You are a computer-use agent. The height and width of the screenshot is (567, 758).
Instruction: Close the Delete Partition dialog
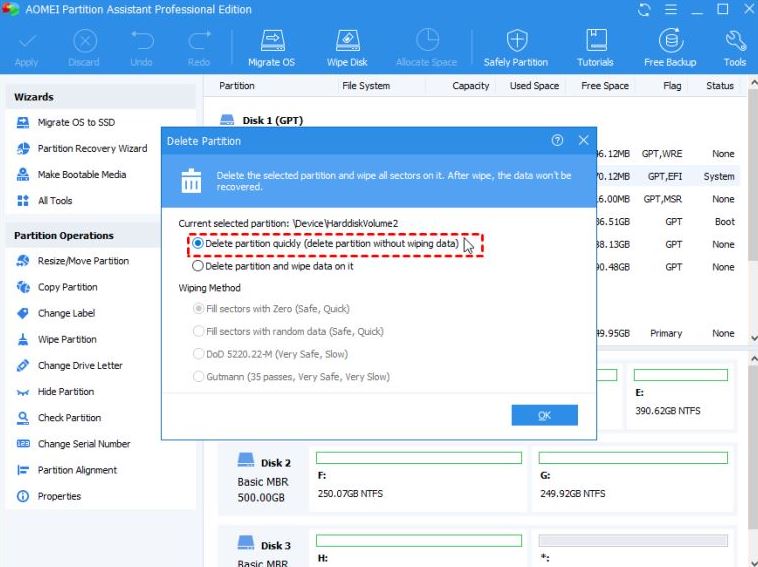tap(583, 141)
